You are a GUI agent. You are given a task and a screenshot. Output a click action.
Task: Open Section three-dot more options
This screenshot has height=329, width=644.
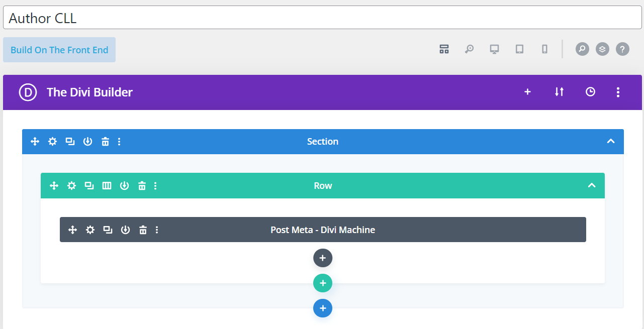pyautogui.click(x=119, y=142)
